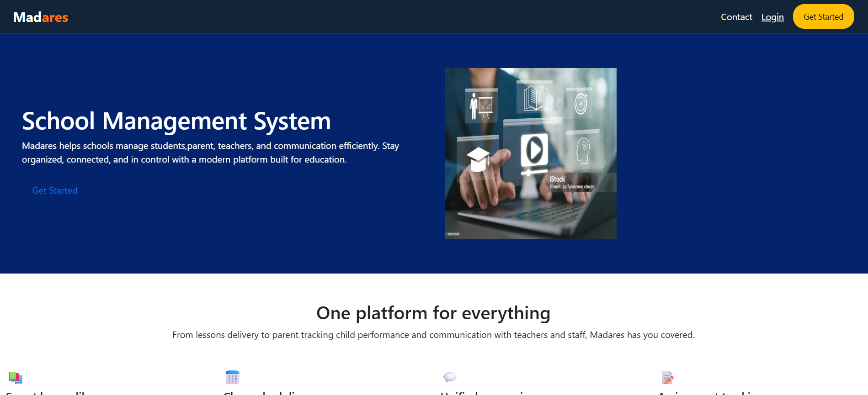The image size is (868, 395).
Task: Click the open book icon in hero image
Action: tap(536, 98)
